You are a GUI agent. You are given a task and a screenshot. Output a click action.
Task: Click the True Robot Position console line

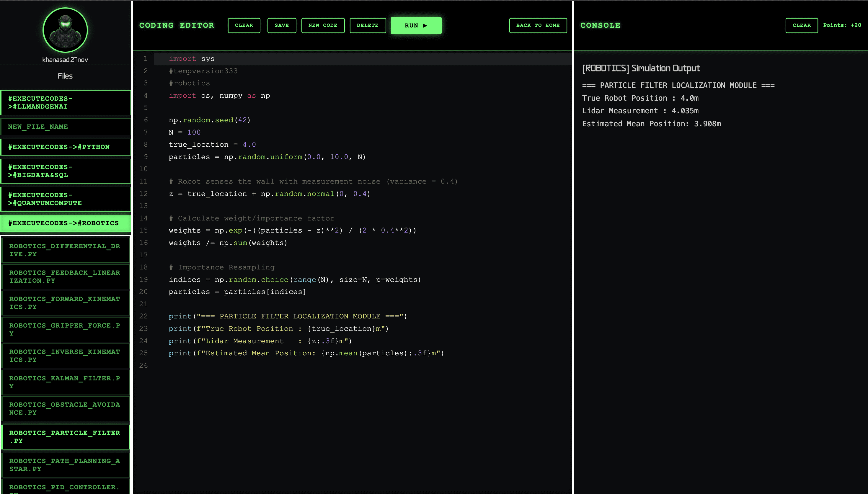pos(640,98)
